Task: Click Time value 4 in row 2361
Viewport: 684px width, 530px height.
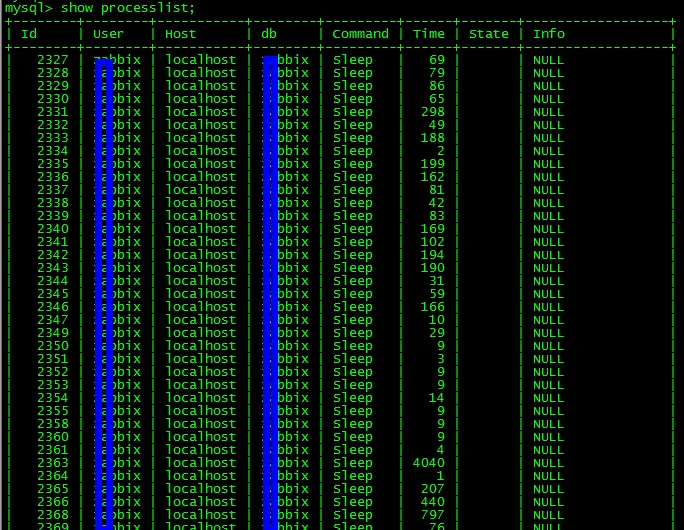Action: tap(441, 450)
